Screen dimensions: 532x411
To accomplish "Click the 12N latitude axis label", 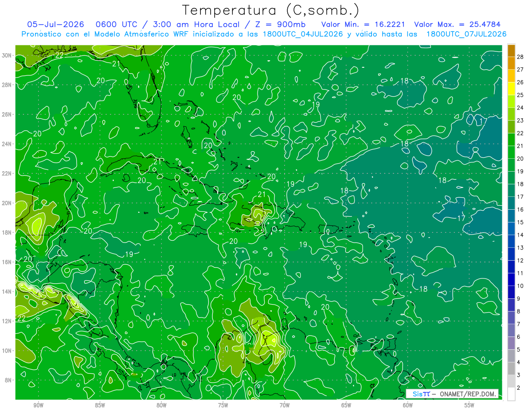I will (8, 321).
